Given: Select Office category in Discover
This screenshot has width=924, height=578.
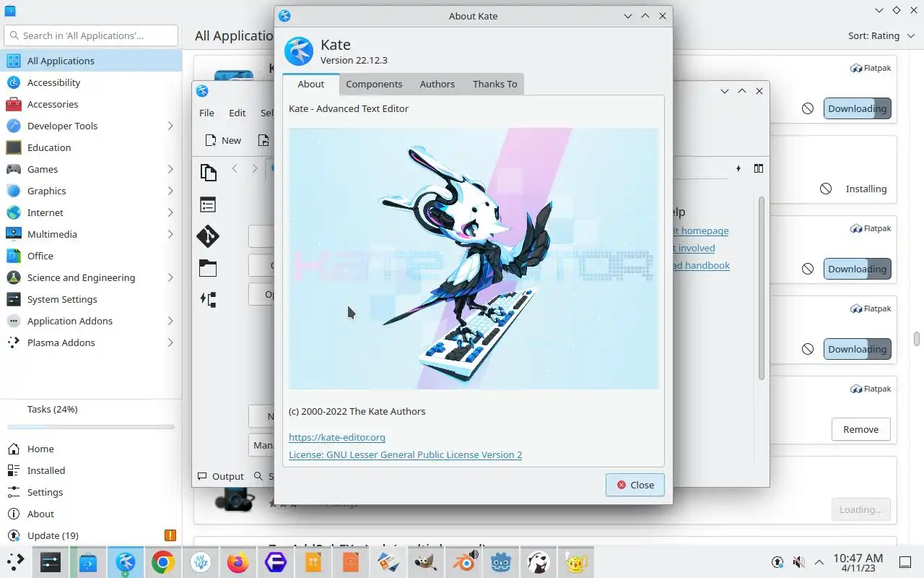Looking at the screenshot, I should [x=91, y=256].
